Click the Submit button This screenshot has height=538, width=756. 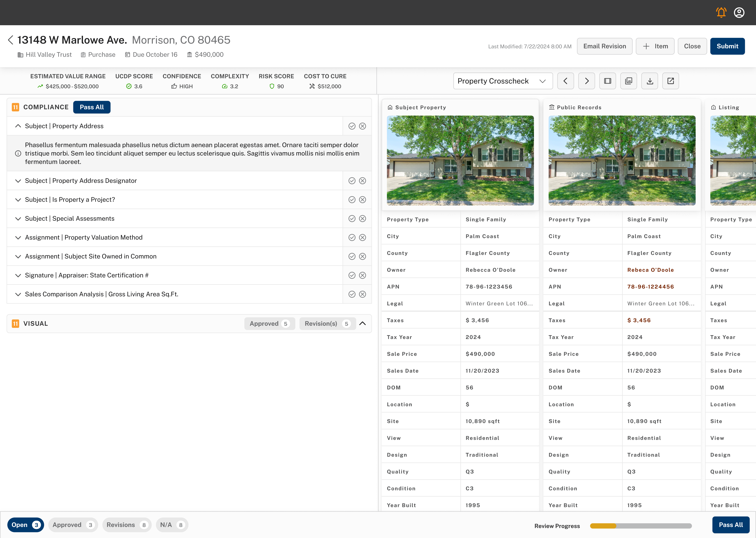click(727, 46)
